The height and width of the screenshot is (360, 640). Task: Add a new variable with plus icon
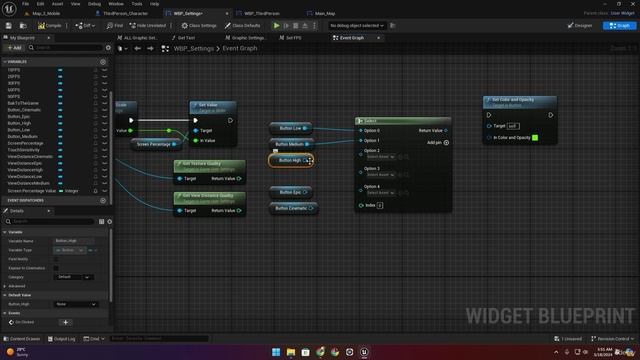click(103, 62)
